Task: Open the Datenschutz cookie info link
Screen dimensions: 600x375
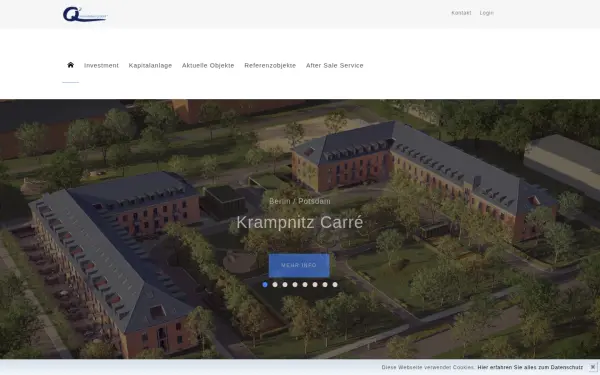Action: 530,367
